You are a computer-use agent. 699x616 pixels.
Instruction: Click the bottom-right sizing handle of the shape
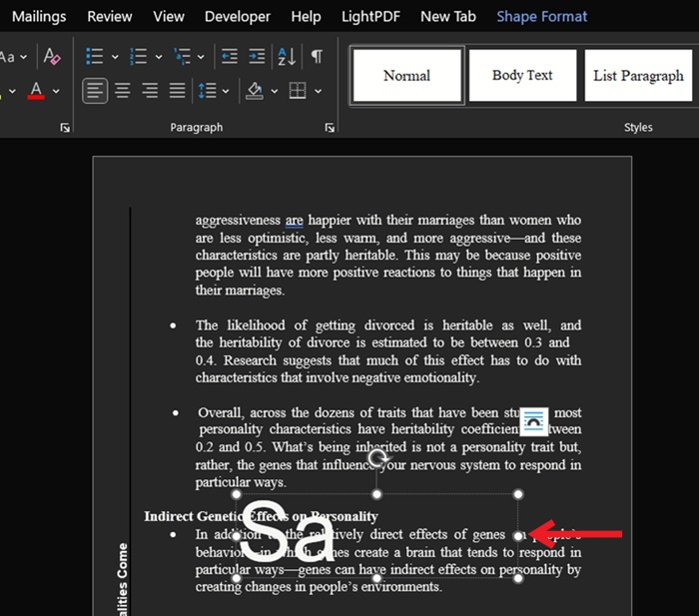click(518, 578)
